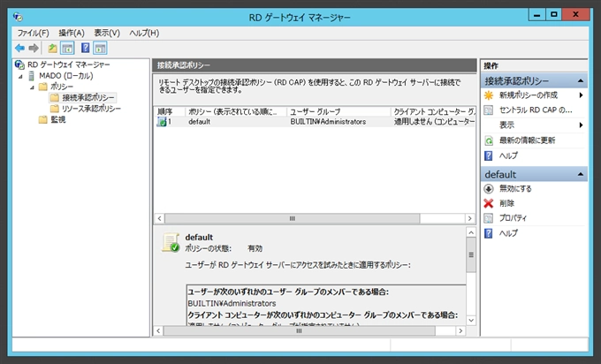Sort by the ユーザー グループ column header
The width and height of the screenshot is (601, 364).
click(339, 111)
